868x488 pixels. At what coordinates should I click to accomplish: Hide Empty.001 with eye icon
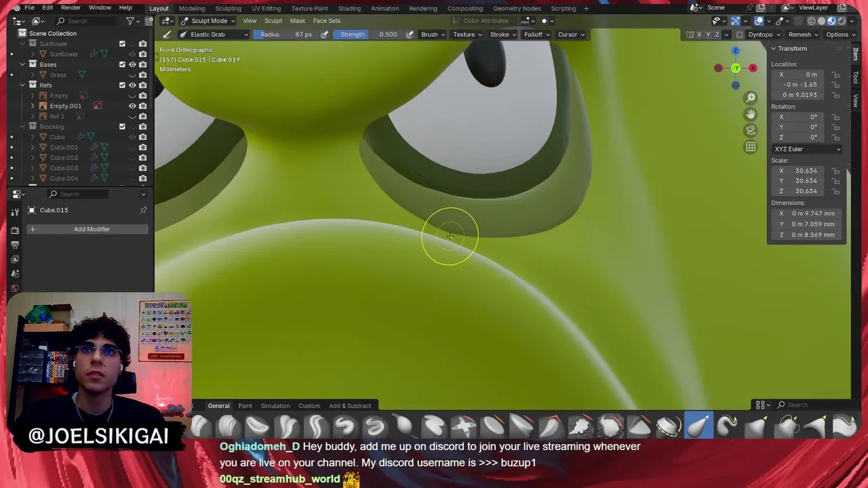click(132, 106)
